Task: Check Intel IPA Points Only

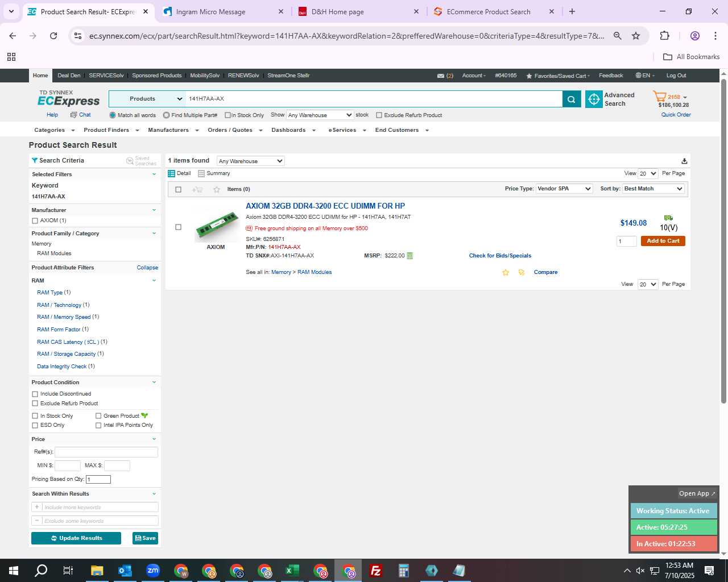Action: [x=98, y=425]
